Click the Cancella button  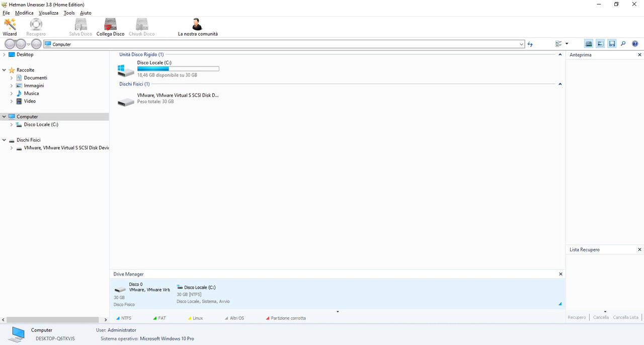pos(601,317)
